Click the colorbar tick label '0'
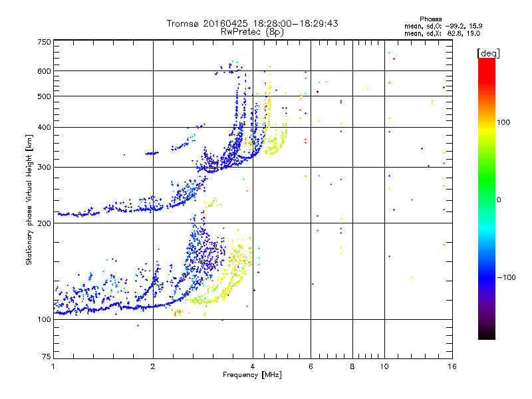 coord(499,200)
